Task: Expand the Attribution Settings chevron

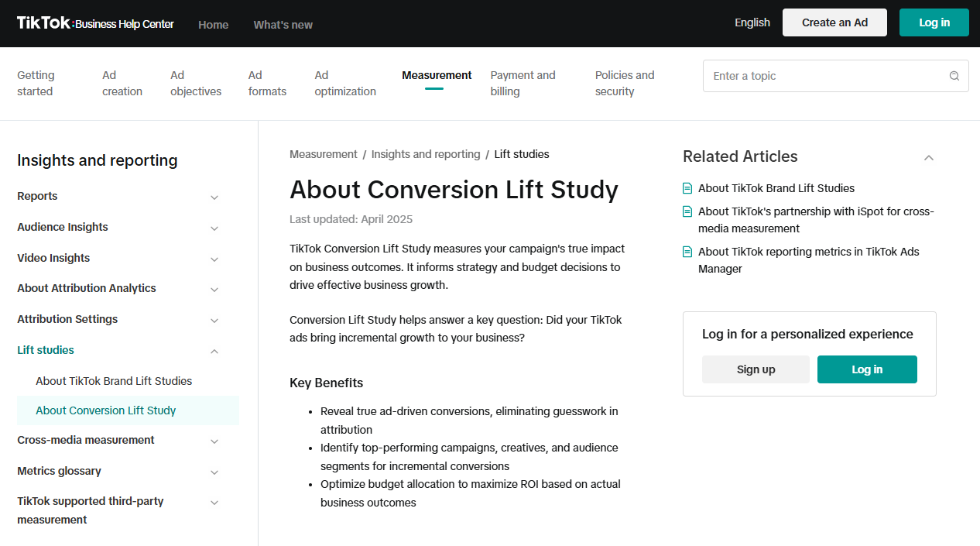Action: click(x=214, y=321)
